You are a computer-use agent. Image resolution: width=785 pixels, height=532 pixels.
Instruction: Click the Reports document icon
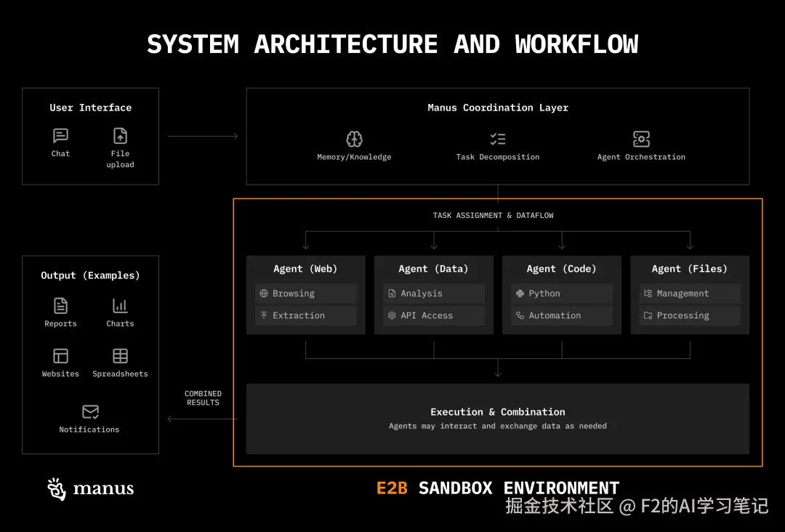tap(60, 306)
